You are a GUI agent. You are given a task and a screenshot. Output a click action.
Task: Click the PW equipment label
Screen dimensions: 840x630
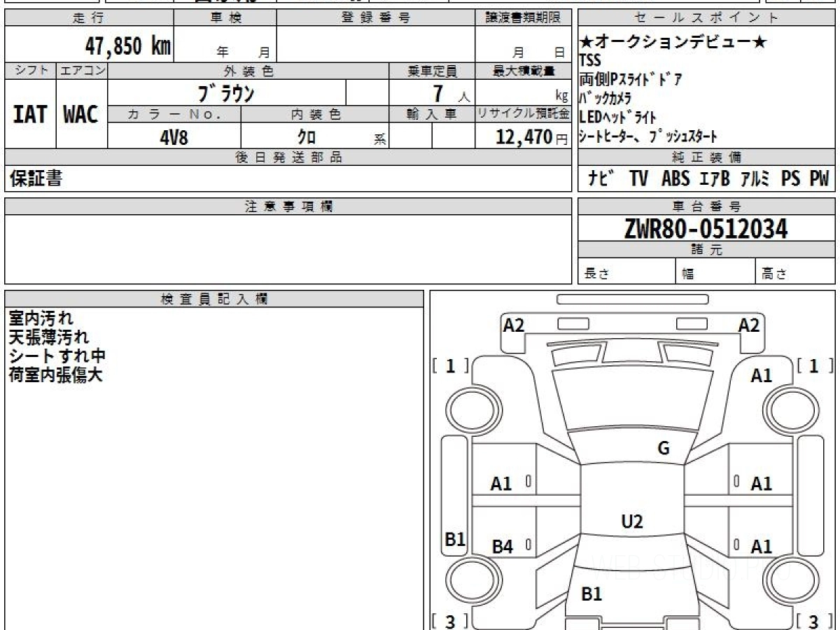819,179
